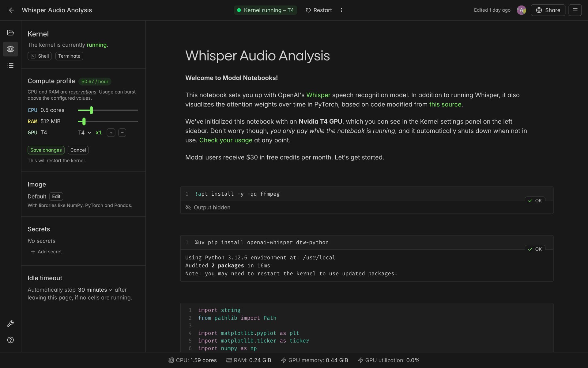Click the notebook title in top bar
Viewport: 588px width, 368px height.
pyautogui.click(x=57, y=10)
